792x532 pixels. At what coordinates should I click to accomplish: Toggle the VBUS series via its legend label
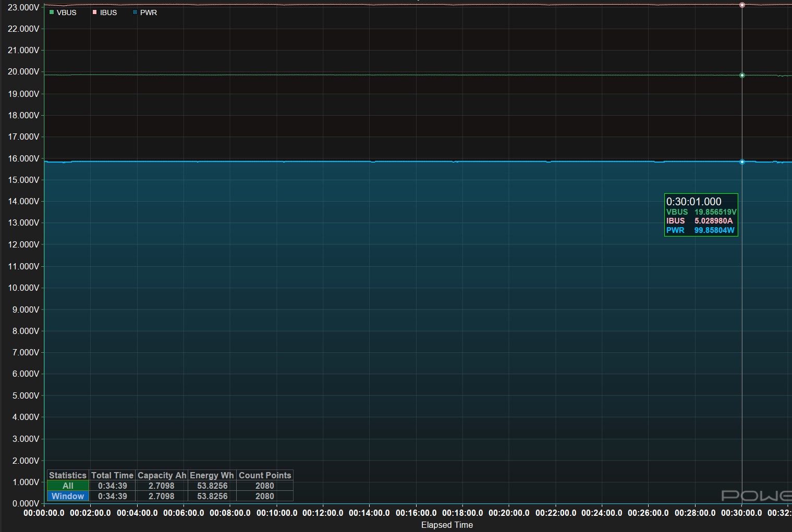click(x=66, y=13)
